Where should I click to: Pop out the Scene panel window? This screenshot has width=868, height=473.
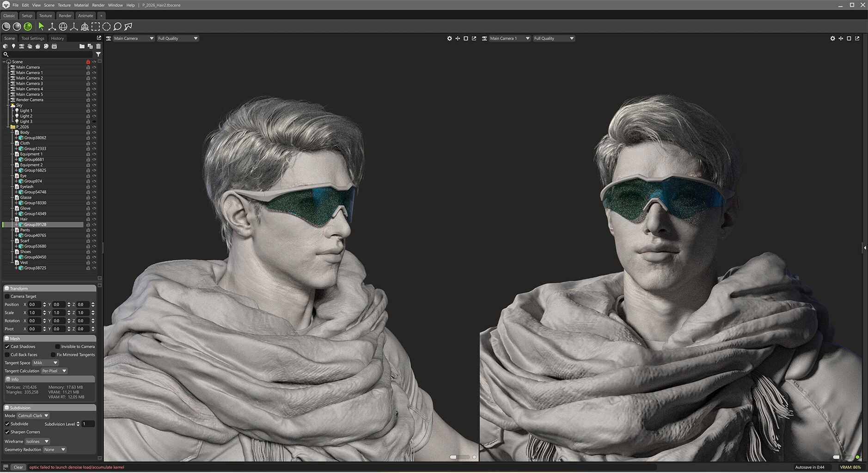[98, 38]
